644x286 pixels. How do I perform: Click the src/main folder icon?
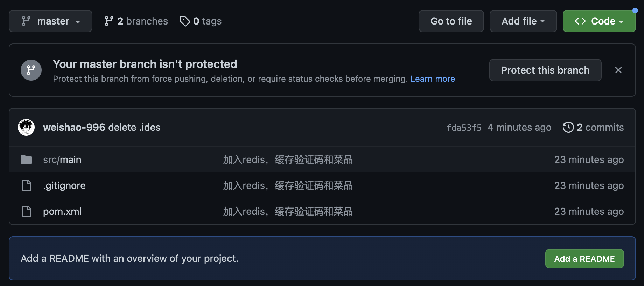[x=26, y=159]
